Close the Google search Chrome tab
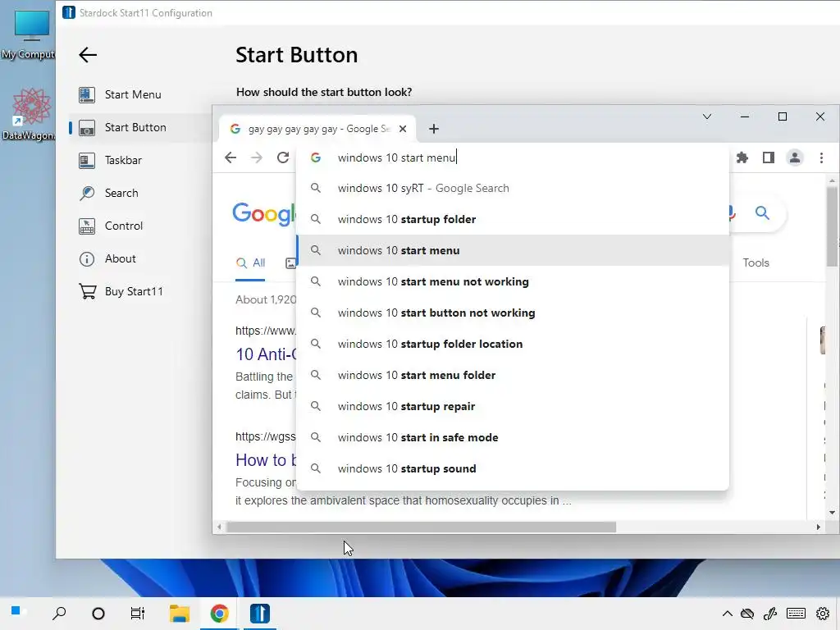The image size is (840, 630). click(x=403, y=129)
